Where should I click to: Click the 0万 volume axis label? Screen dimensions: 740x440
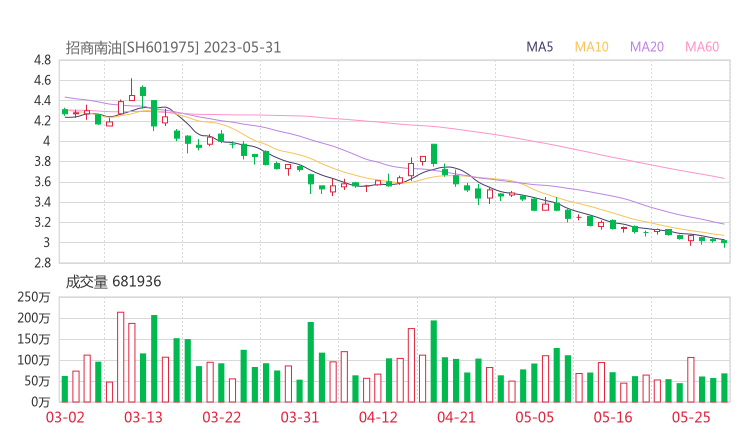click(x=41, y=402)
